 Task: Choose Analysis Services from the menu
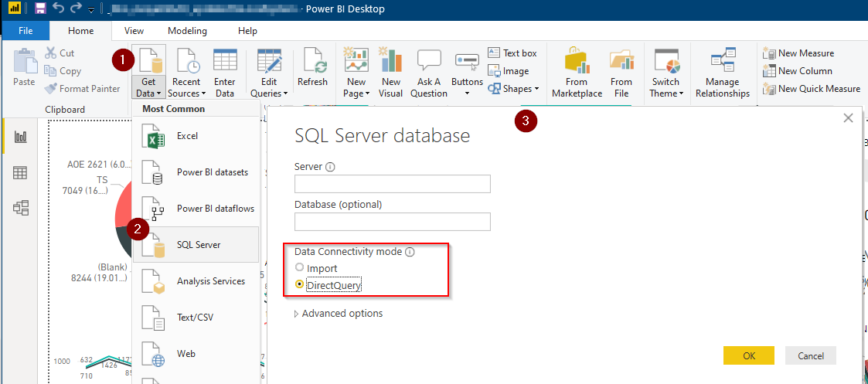(x=196, y=281)
